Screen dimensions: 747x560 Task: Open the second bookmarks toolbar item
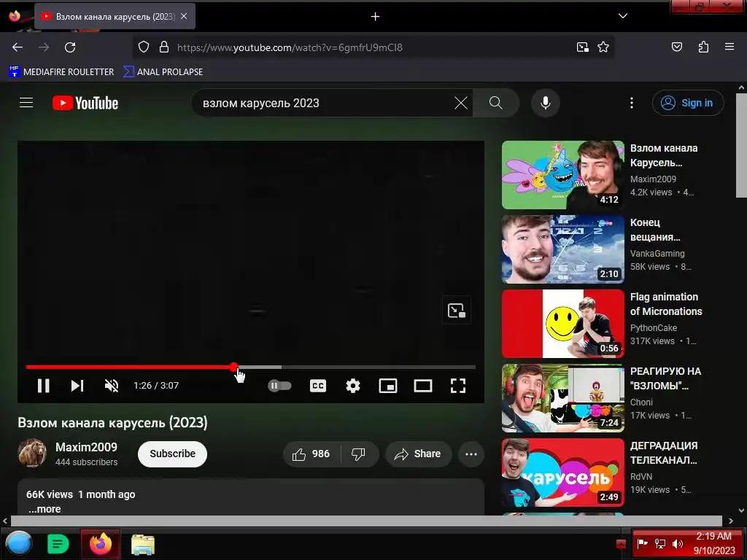click(163, 72)
